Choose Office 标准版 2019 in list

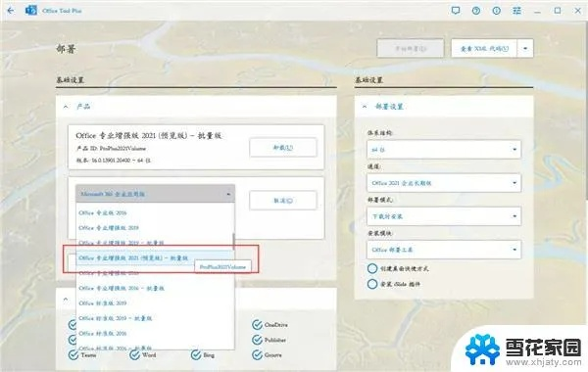tap(155, 303)
